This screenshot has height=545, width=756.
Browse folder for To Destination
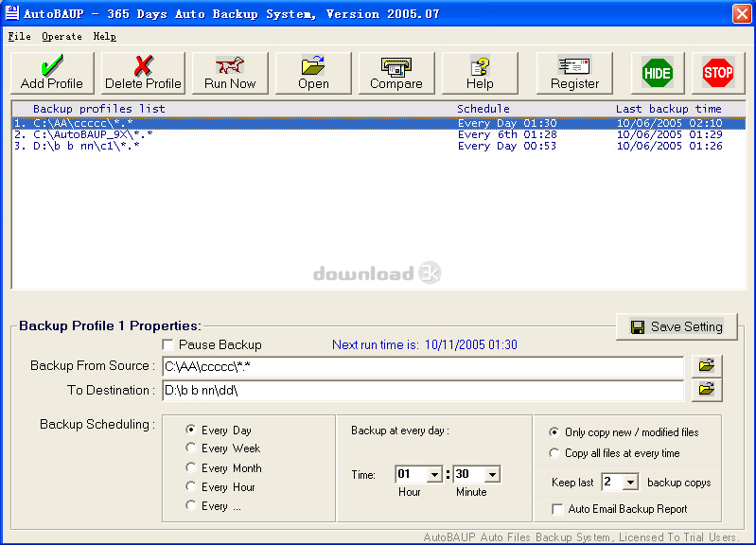point(707,389)
